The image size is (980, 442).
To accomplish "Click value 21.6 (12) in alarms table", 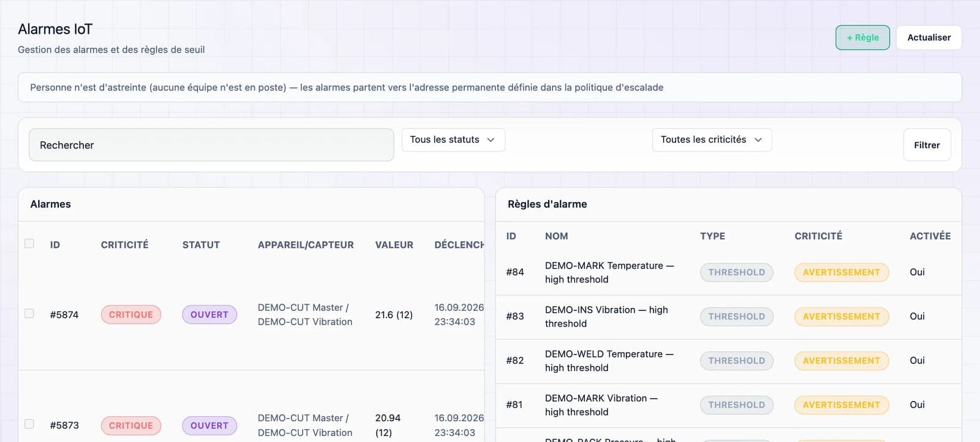I will pos(394,315).
